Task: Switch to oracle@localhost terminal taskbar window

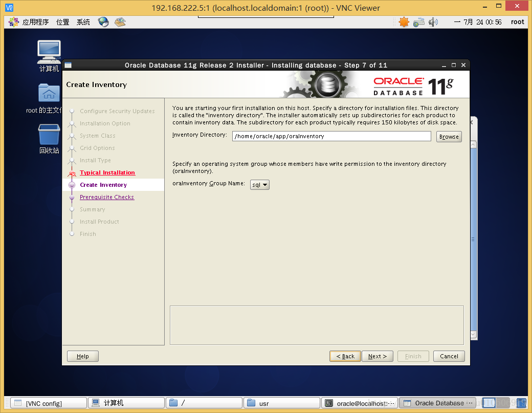Action: (360, 403)
